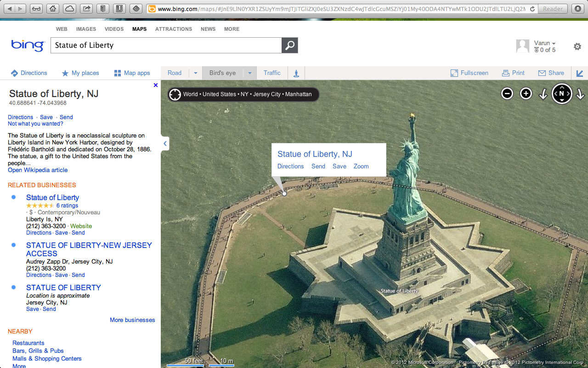Screen dimensions: 588x368
Task: Zoom in using the plus button
Action: 525,93
